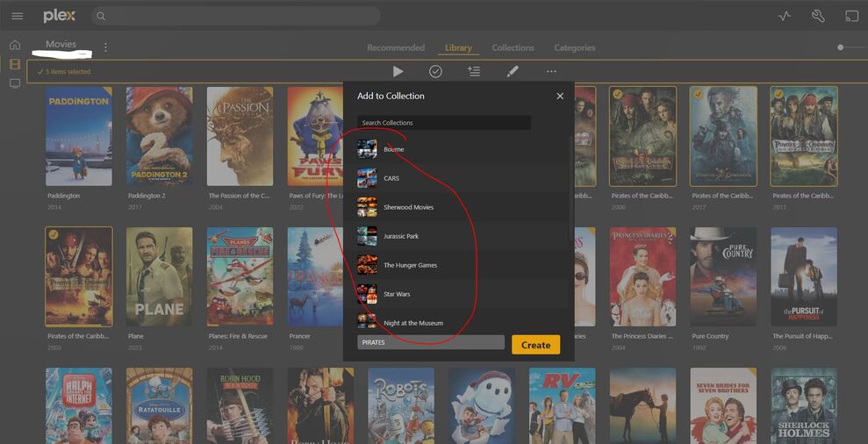Screen dimensions: 868x444
Task: Click the Bourne collection thumbnail
Action: tap(367, 149)
